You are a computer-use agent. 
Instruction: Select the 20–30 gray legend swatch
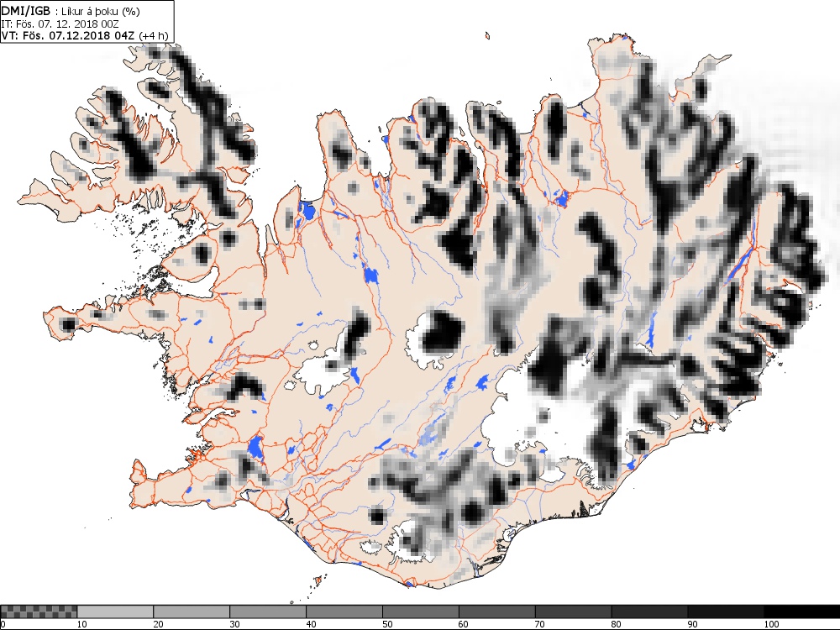tap(192, 612)
